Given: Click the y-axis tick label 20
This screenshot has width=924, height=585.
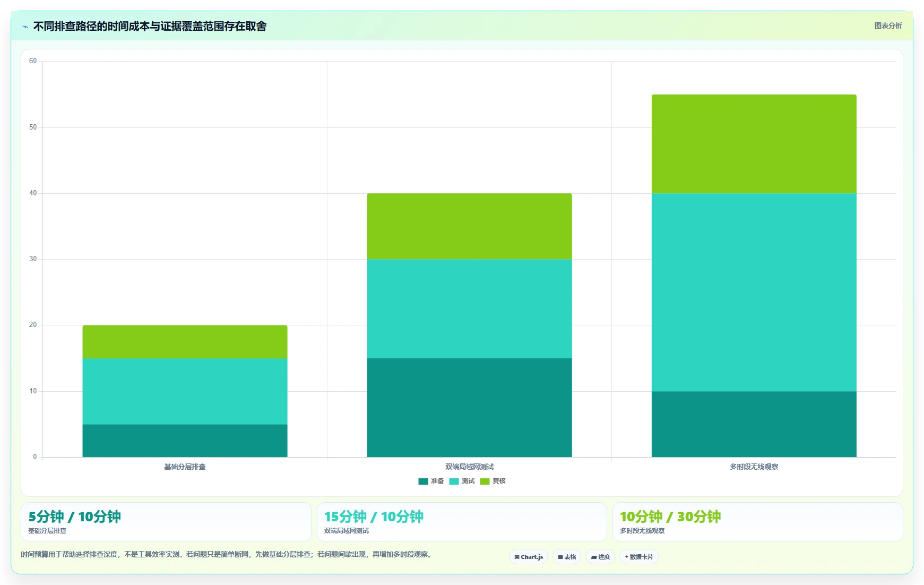Looking at the screenshot, I should (x=33, y=325).
